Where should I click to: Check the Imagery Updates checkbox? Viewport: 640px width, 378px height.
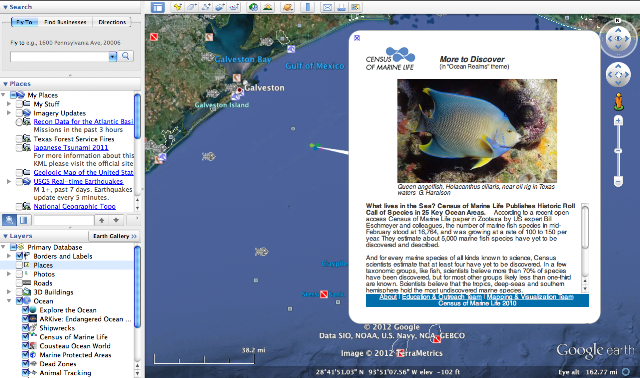[x=19, y=113]
